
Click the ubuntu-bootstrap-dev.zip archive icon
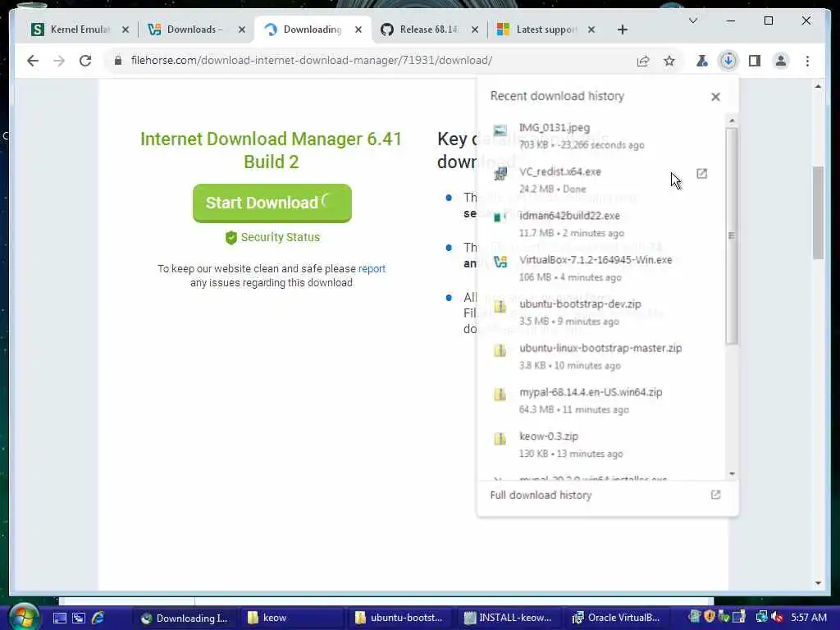[500, 307]
